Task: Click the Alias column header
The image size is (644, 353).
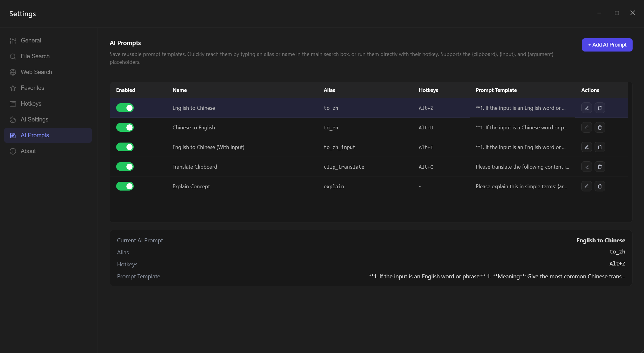Action: click(329, 90)
